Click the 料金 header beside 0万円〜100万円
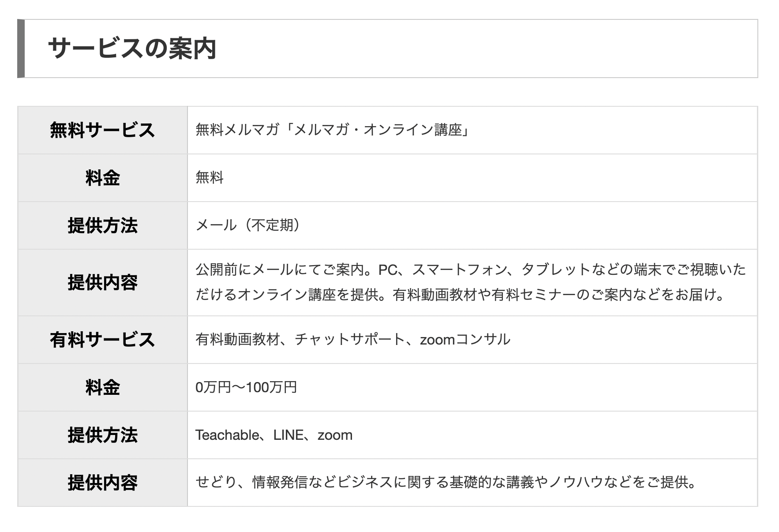The image size is (779, 532). coord(102,387)
